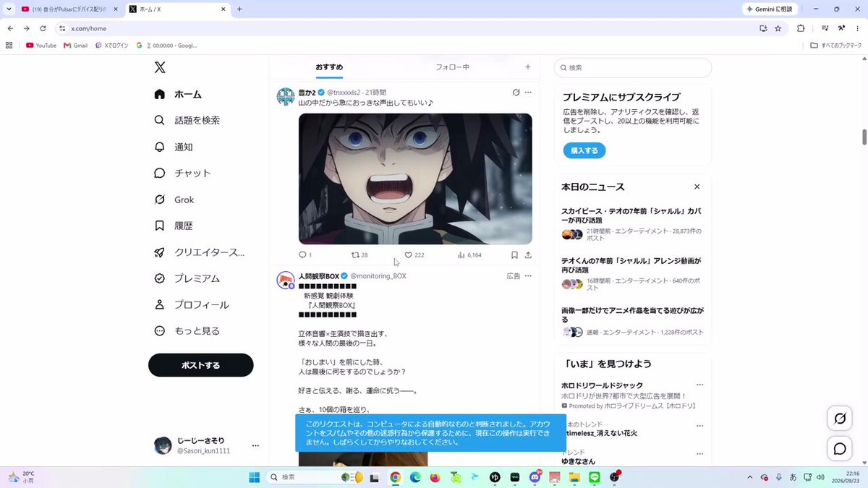Open more options on 人間観察BOX ad

point(528,276)
